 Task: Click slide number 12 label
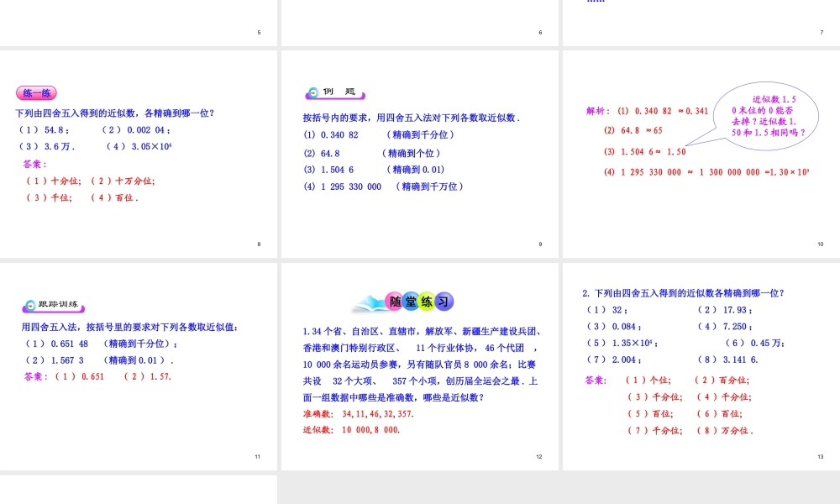pos(541,455)
